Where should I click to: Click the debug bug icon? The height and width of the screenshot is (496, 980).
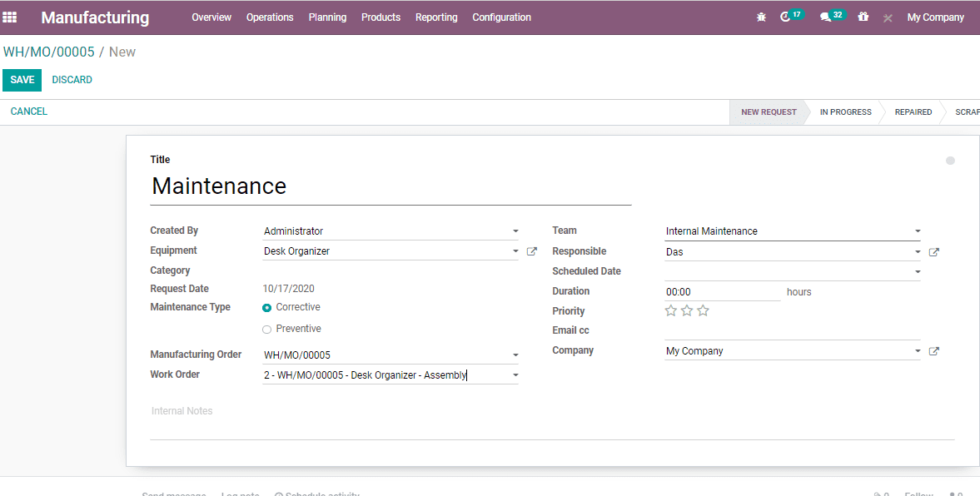[761, 17]
